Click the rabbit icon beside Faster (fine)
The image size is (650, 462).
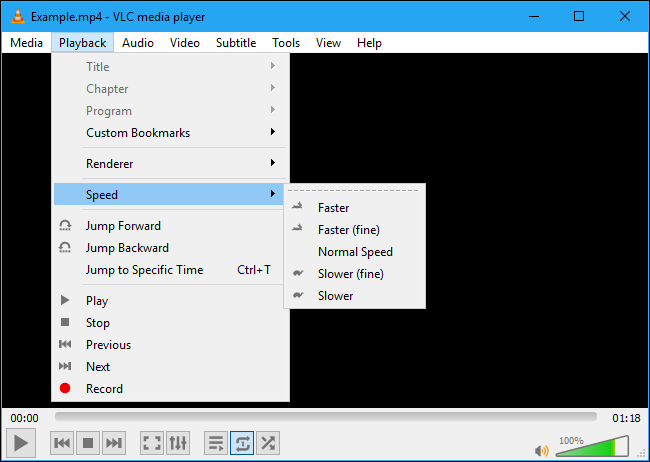298,228
